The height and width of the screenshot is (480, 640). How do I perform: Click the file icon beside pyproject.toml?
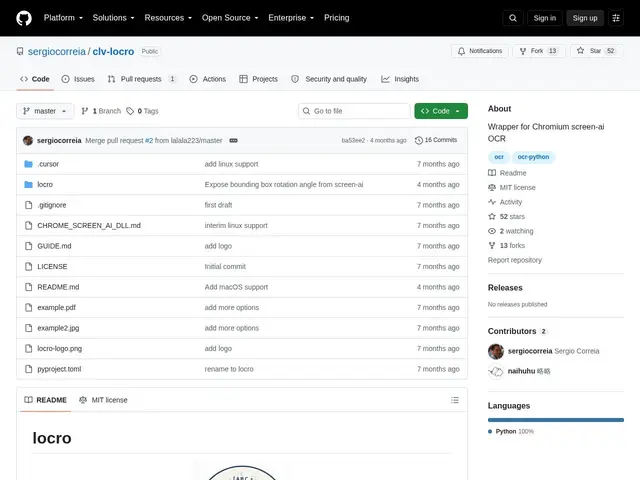(28, 369)
